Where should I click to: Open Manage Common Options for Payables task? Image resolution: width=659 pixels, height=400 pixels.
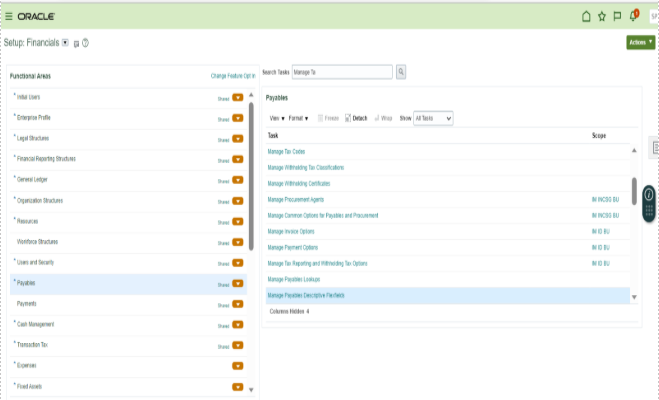[323, 216]
